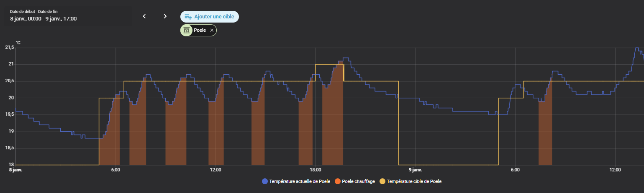Click the fireplace icon on Poele chip
The height and width of the screenshot is (193, 644).
click(187, 30)
